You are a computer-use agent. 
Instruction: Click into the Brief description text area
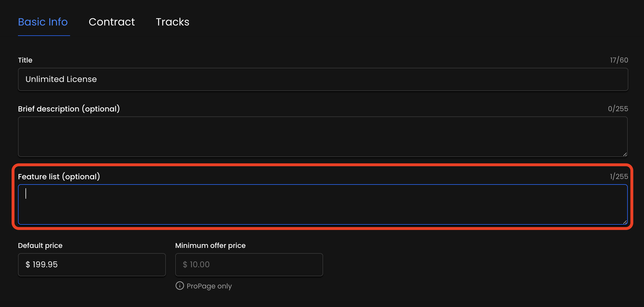(323, 137)
